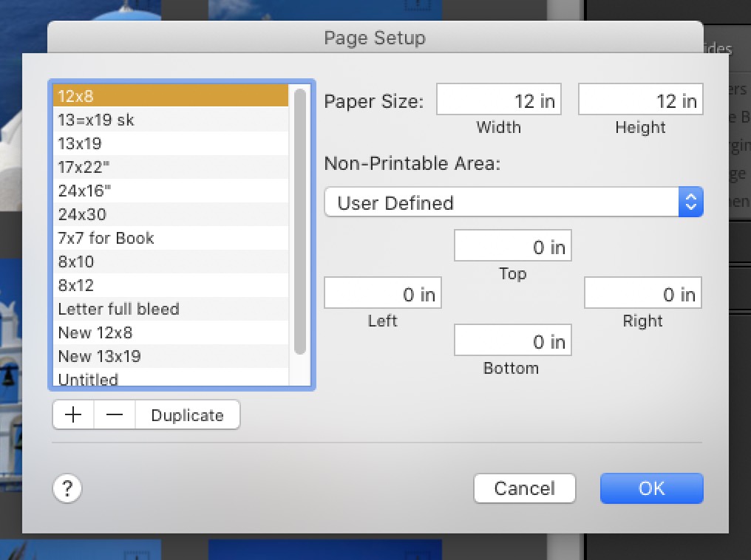
Task: Open the User Defined non-printable area dropdown
Action: click(513, 202)
